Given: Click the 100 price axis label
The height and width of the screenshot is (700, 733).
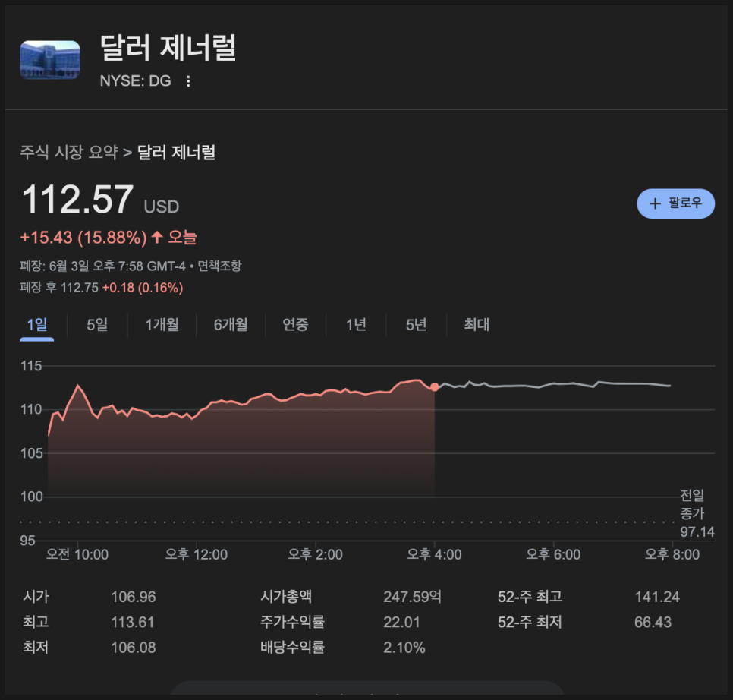Looking at the screenshot, I should click(x=31, y=497).
